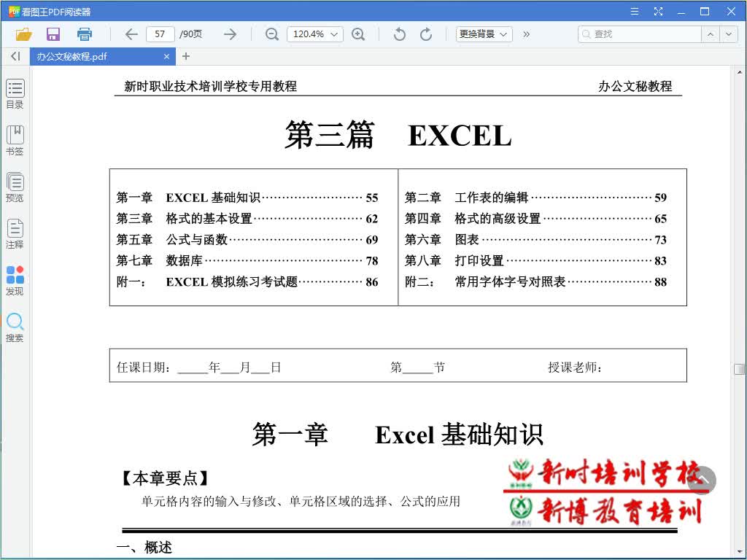Open a PDF file with the folder icon

coord(23,34)
